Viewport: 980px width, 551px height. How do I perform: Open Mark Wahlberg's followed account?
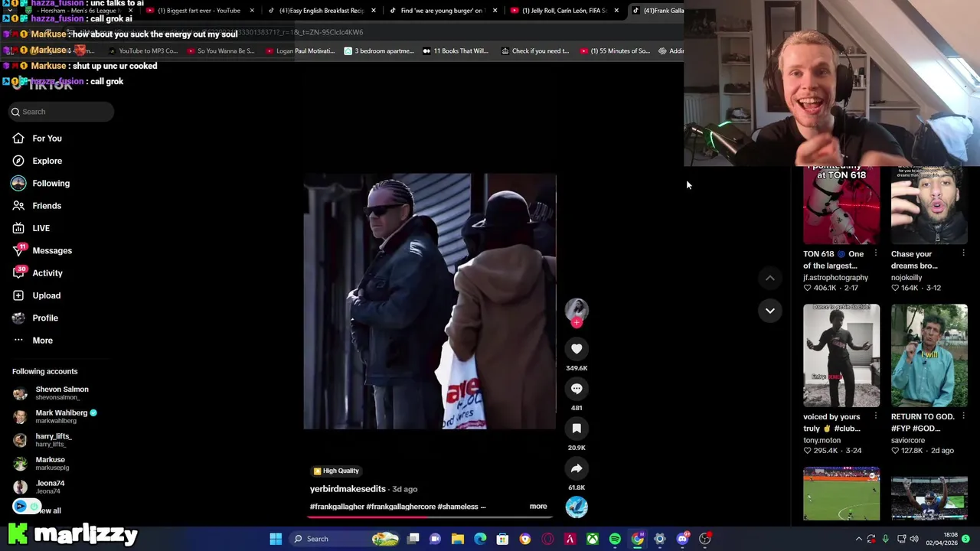[55, 416]
